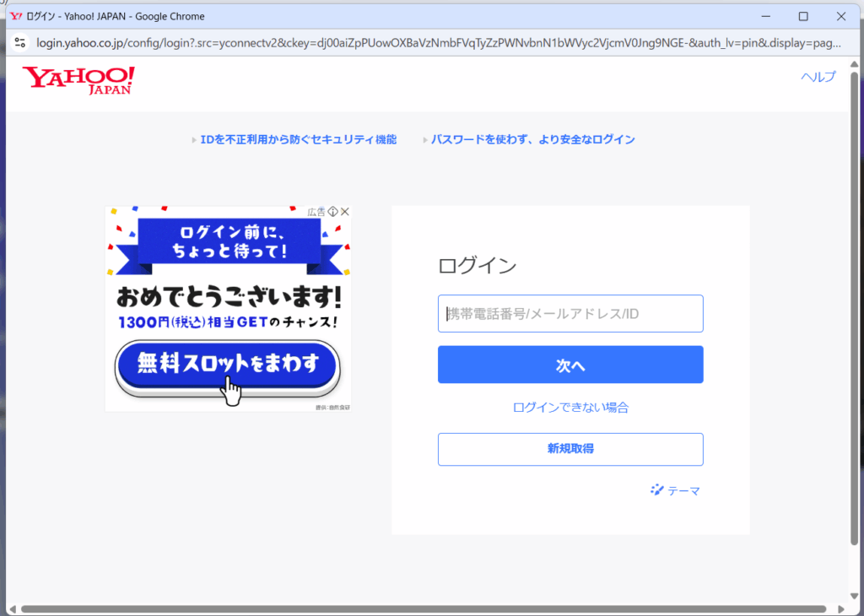The image size is (864, 616).
Task: Click the テーマ theme link
Action: pyautogui.click(x=675, y=490)
